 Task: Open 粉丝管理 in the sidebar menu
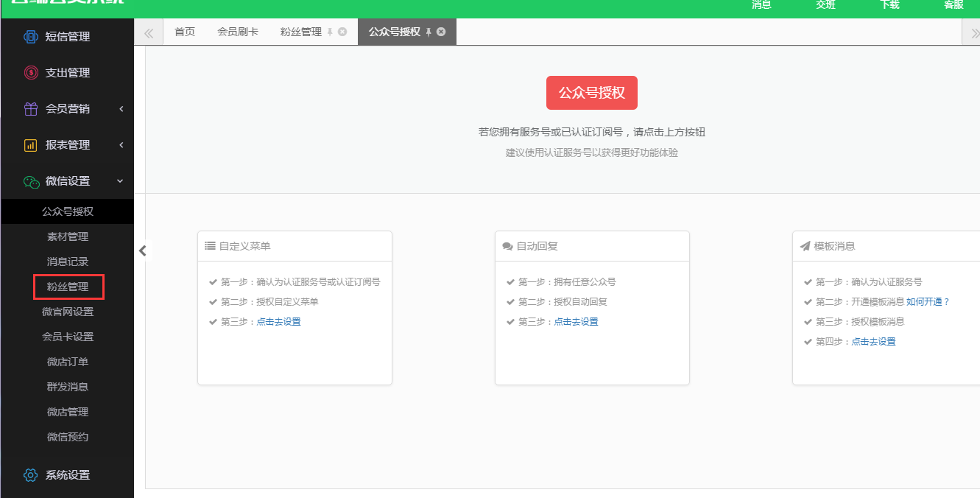(68, 287)
